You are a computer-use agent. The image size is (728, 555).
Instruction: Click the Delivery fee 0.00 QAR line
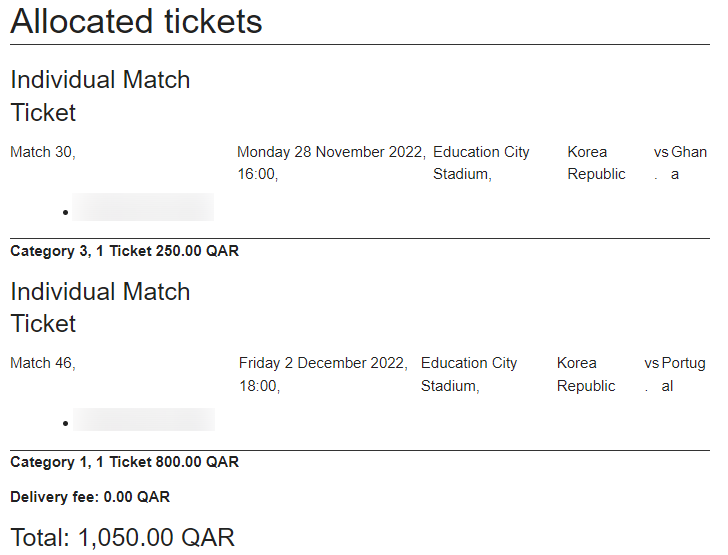click(90, 497)
